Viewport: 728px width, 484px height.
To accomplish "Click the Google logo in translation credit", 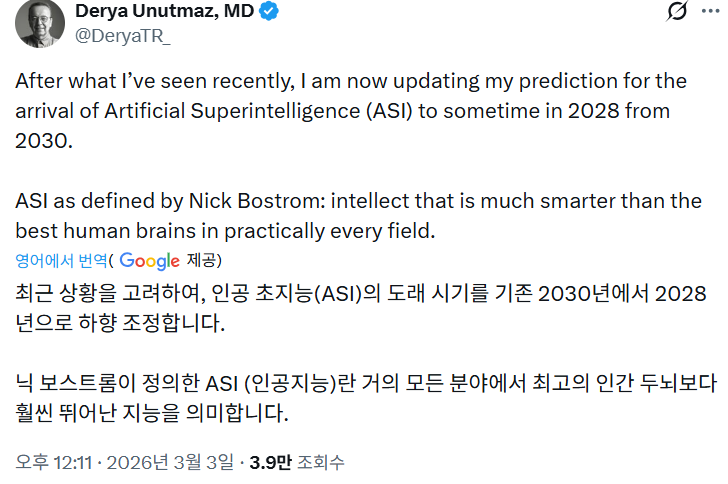I will point(149,261).
